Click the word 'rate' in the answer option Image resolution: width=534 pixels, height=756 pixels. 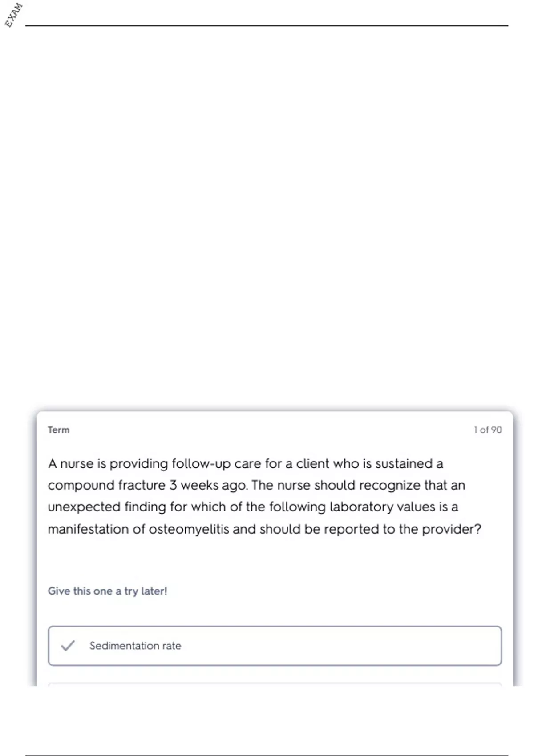tap(172, 646)
